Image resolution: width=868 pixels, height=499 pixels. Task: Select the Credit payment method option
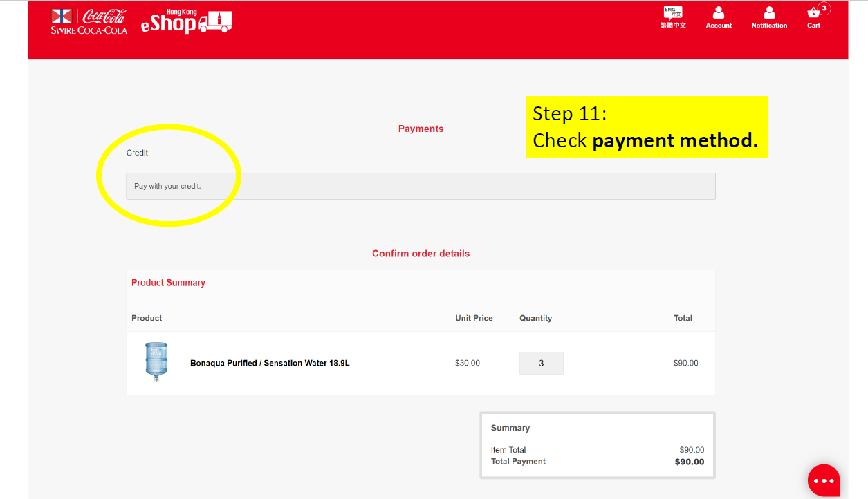(136, 153)
